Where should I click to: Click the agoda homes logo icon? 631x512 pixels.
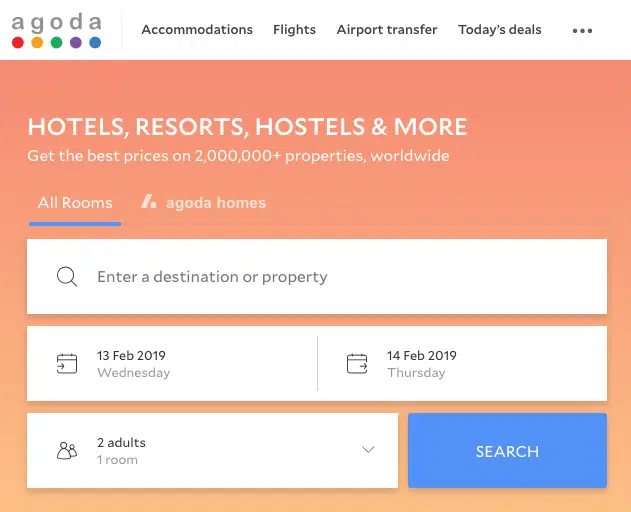149,202
